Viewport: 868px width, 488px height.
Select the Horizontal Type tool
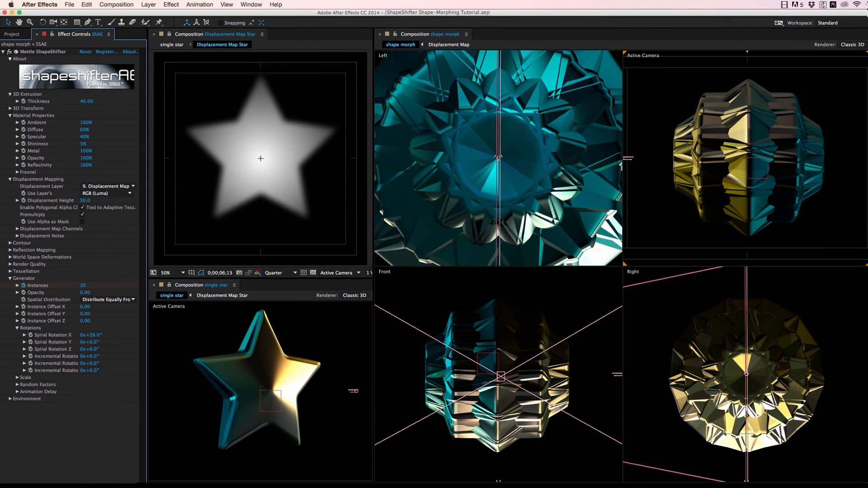[98, 22]
